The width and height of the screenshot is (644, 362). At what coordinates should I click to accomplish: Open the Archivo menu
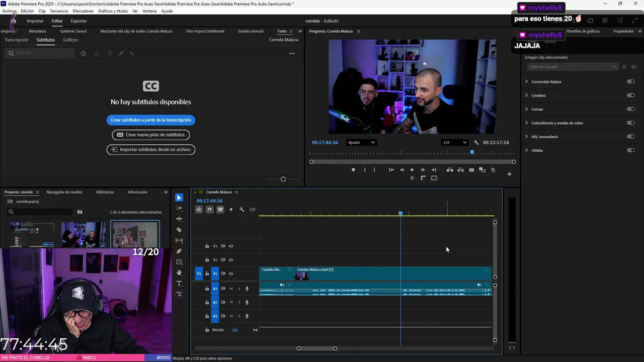pyautogui.click(x=9, y=11)
